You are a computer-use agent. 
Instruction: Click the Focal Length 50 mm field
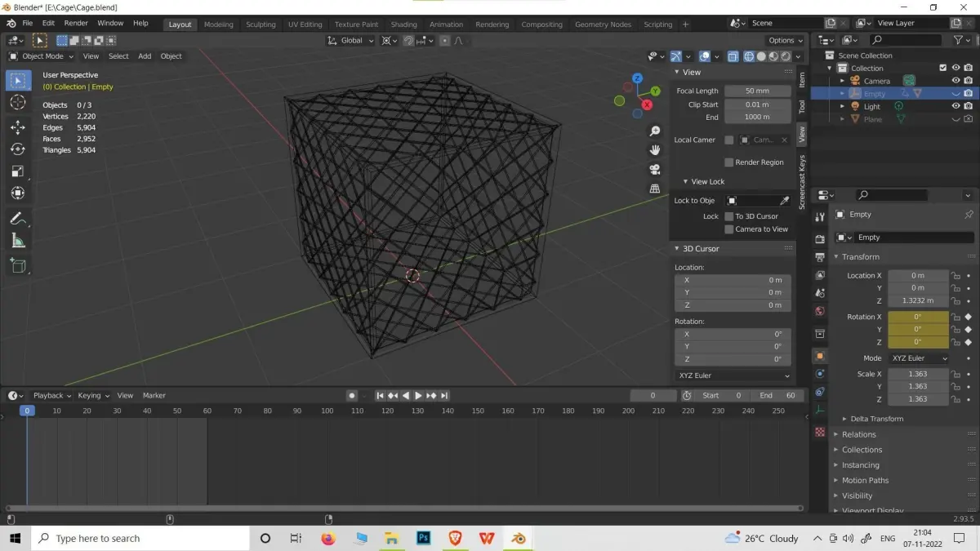click(757, 91)
